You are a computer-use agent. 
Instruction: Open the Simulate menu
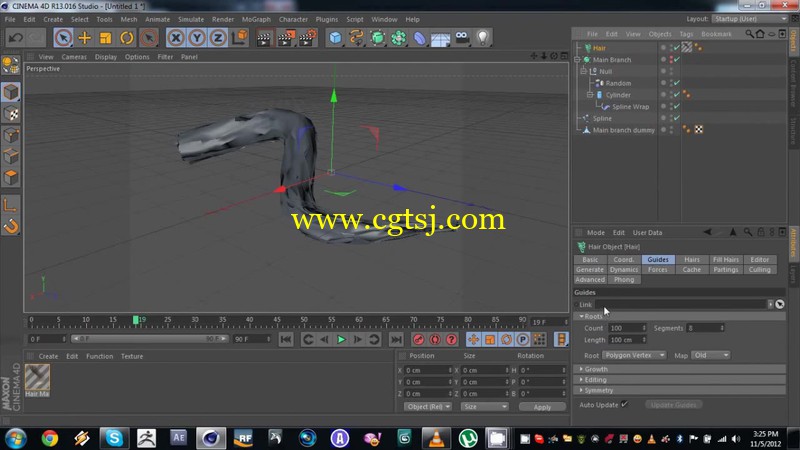(191, 19)
